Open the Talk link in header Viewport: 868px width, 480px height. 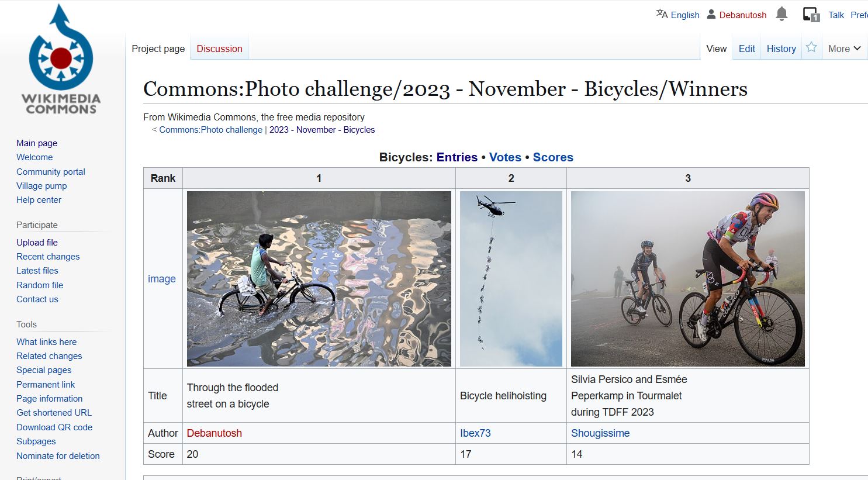(836, 15)
